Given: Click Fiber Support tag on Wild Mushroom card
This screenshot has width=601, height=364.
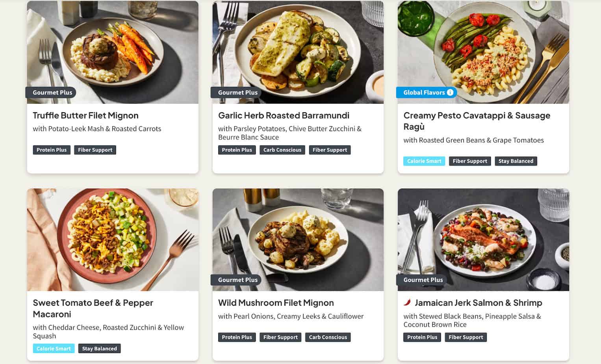Looking at the screenshot, I should click(280, 337).
